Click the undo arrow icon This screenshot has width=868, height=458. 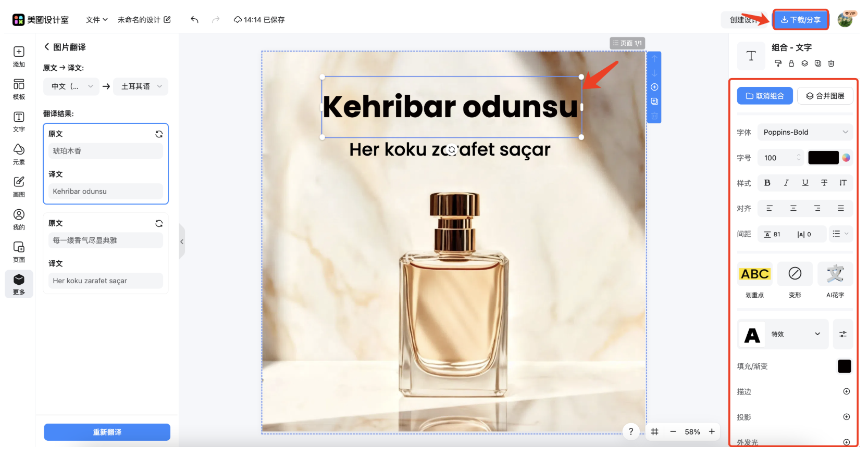coord(194,20)
